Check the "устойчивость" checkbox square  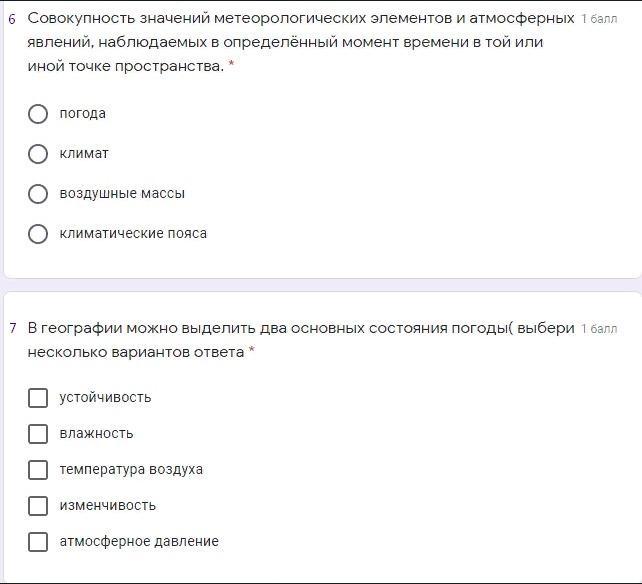[38, 398]
